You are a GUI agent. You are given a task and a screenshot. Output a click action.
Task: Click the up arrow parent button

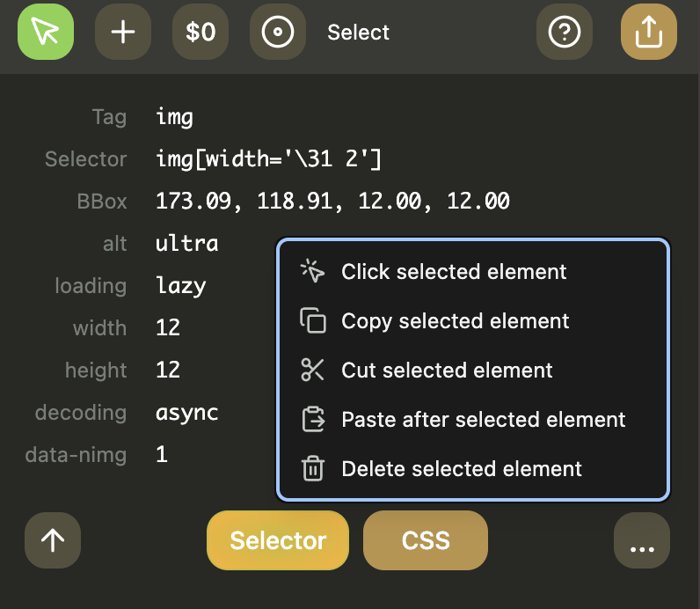[53, 540]
